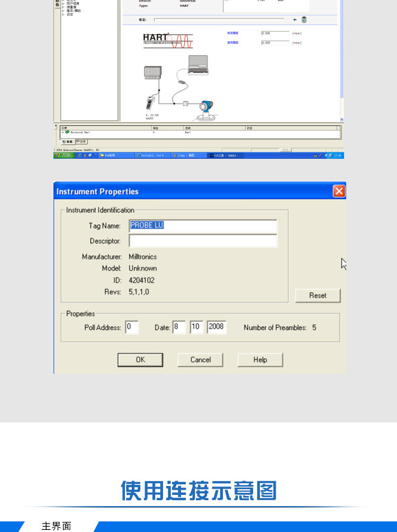Image resolution: width=397 pixels, height=532 pixels.
Task: Click the scroll down arrow of the main pane
Action: [x=341, y=120]
